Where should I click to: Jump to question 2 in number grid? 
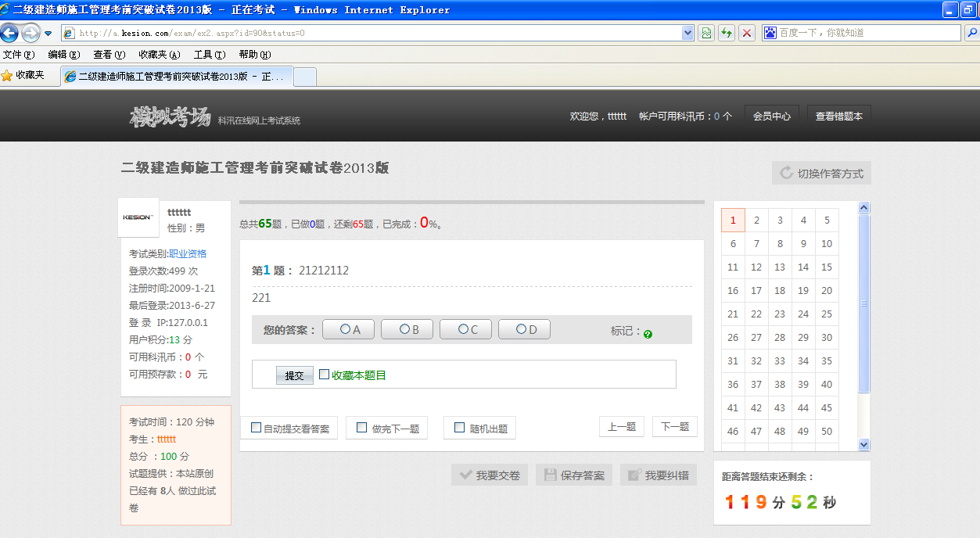coord(756,221)
